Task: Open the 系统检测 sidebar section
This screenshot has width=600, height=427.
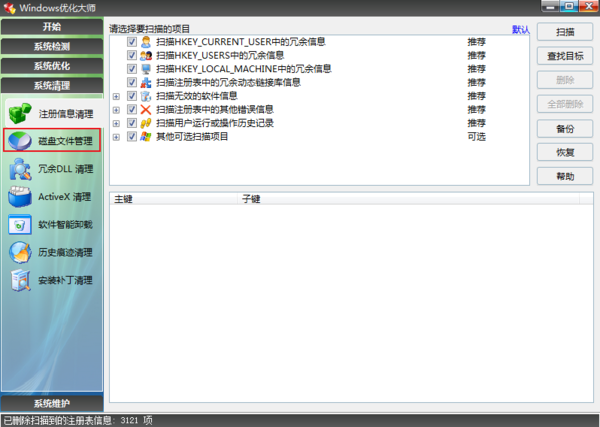Action: [52, 46]
